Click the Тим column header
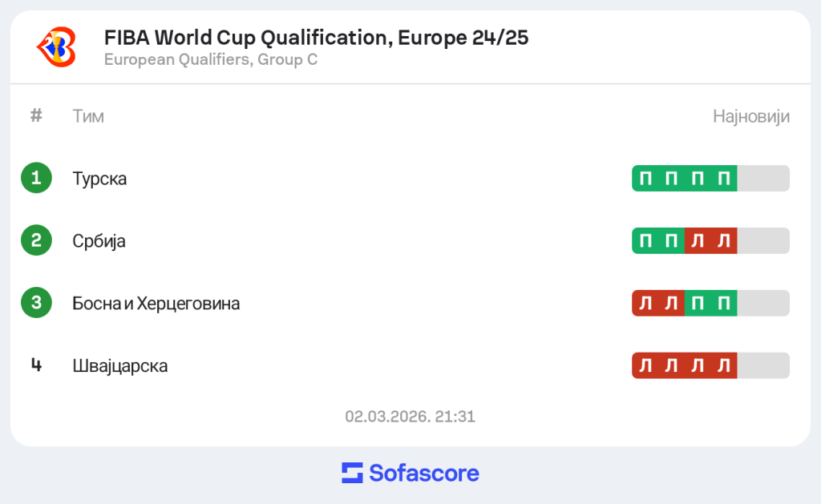Image resolution: width=821 pixels, height=504 pixels. pos(88,117)
